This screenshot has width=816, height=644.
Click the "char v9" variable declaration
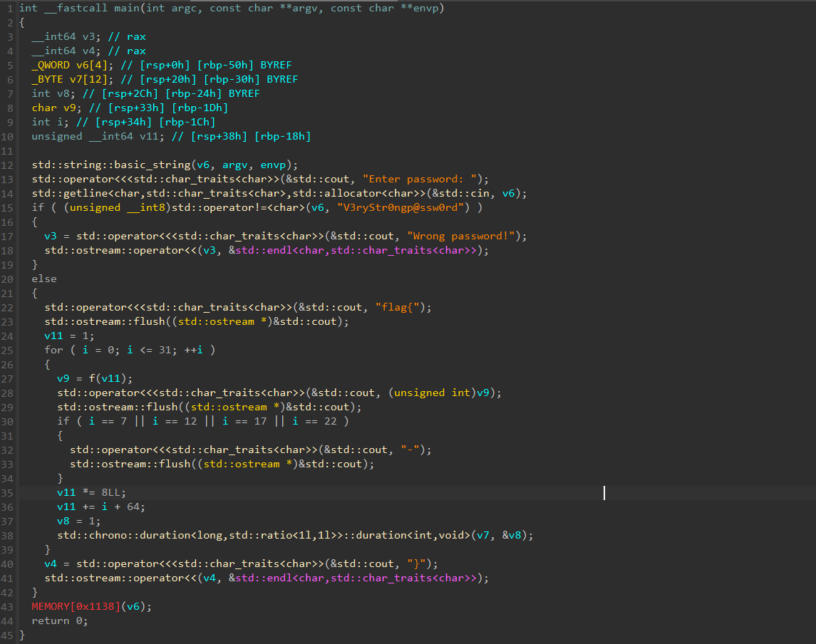pyautogui.click(x=52, y=108)
